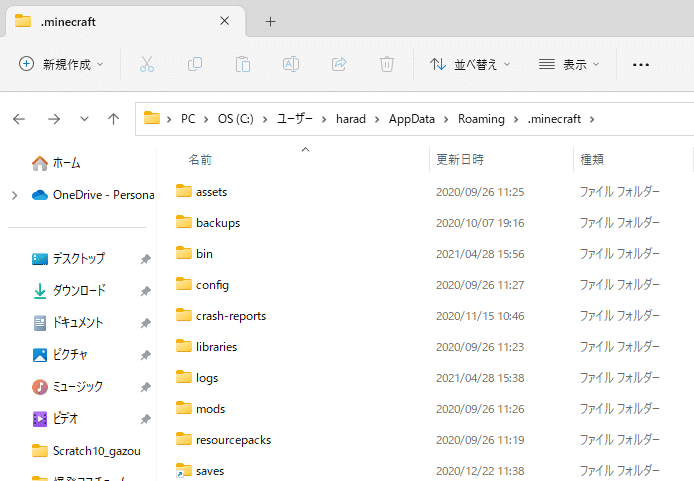Screen dimensions: 694x481
Task: Open ダウンロード quick access folder
Action: [69, 290]
